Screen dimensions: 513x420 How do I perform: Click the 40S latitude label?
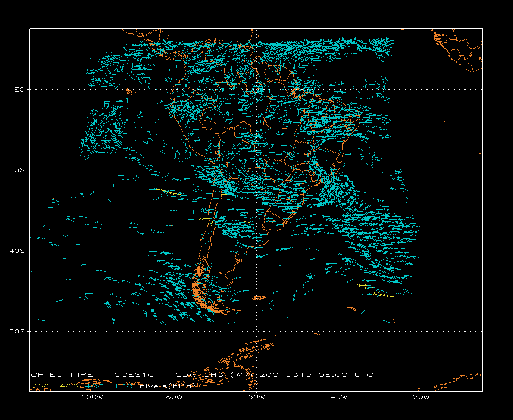tap(17, 251)
